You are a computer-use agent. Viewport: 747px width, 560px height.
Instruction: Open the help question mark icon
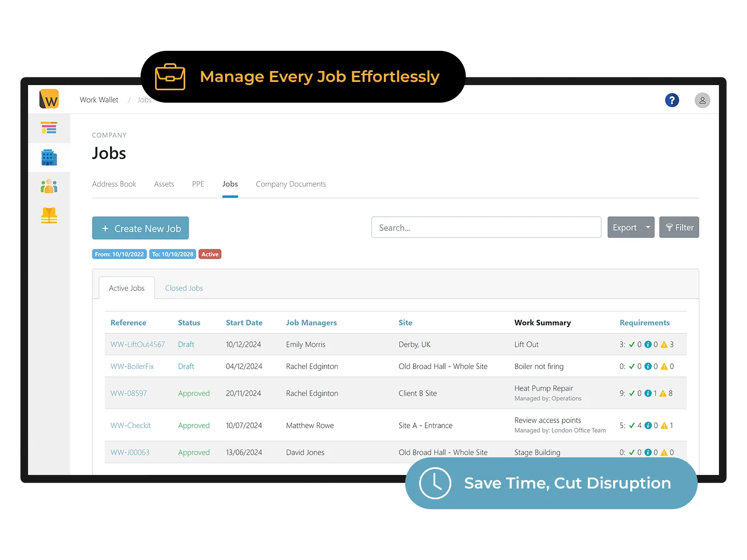click(x=672, y=100)
